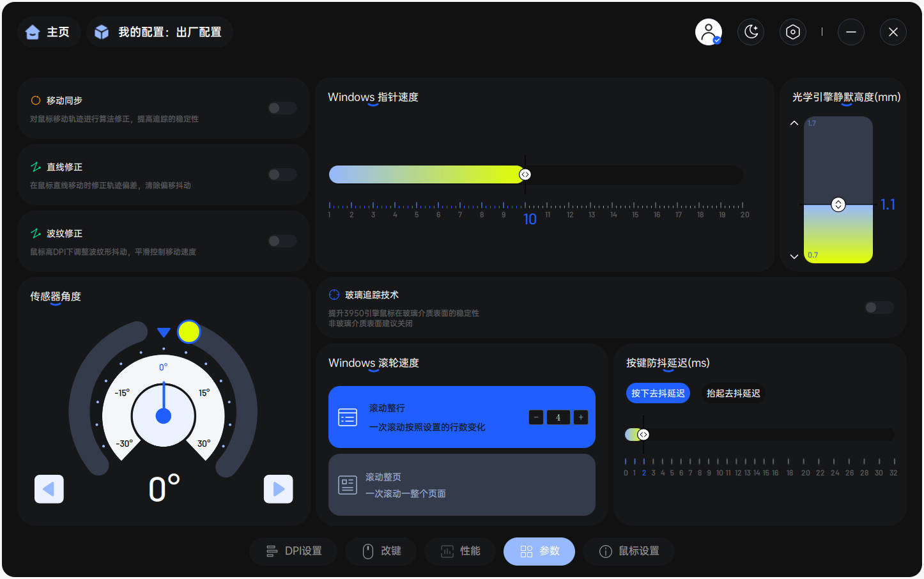The image size is (924, 579).
Task: Enable 玻璃追踪技术 glass tracking
Action: coord(878,307)
